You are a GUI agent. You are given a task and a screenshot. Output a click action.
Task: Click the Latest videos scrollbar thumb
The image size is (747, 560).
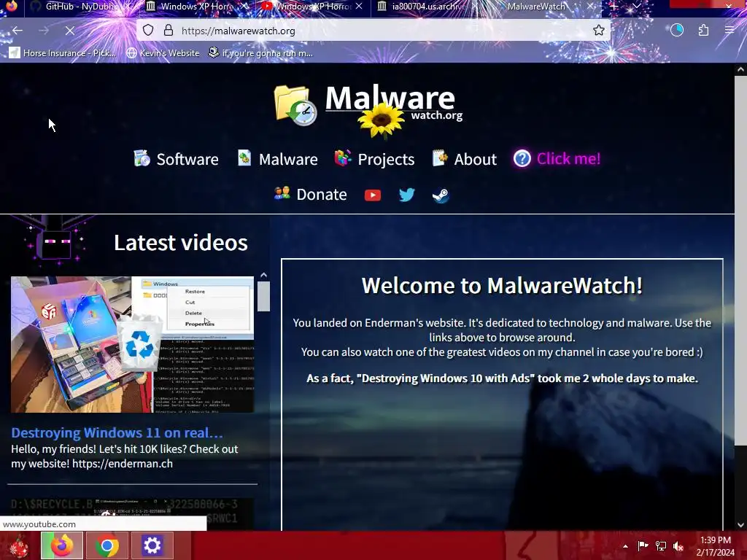pyautogui.click(x=263, y=296)
